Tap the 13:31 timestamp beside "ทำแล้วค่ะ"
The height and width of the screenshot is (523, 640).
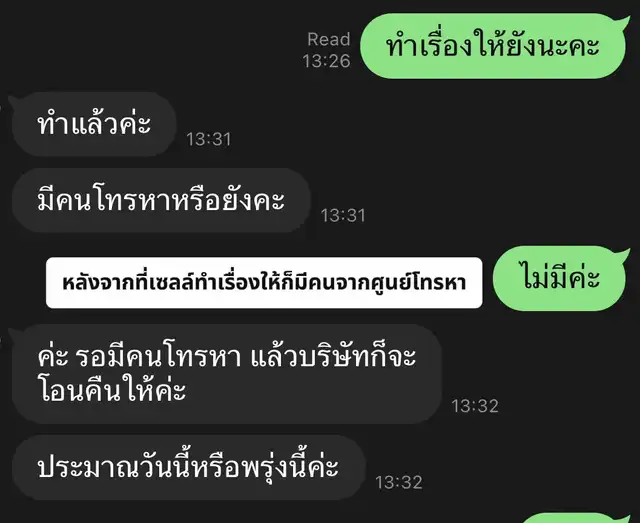coord(209,140)
